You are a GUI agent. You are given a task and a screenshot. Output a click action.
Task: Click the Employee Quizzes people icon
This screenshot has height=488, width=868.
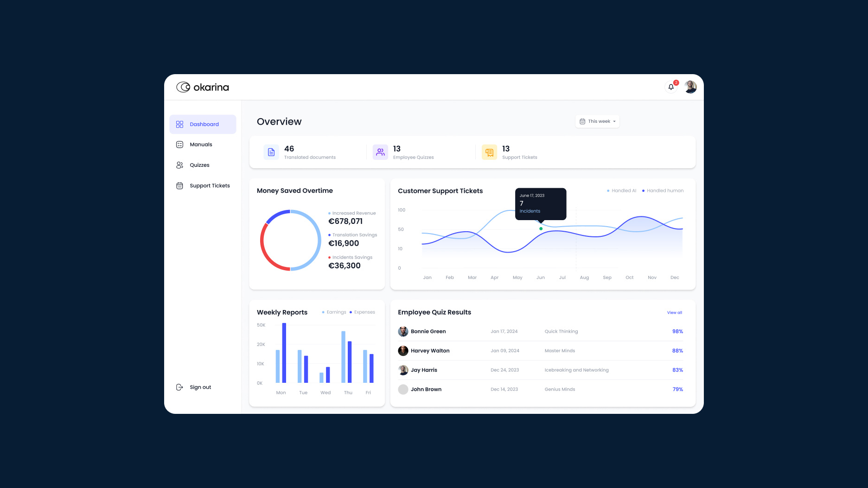coord(380,152)
